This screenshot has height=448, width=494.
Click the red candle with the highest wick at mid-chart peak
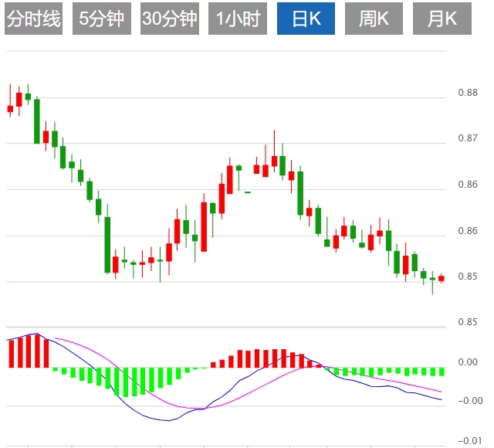pos(274,161)
